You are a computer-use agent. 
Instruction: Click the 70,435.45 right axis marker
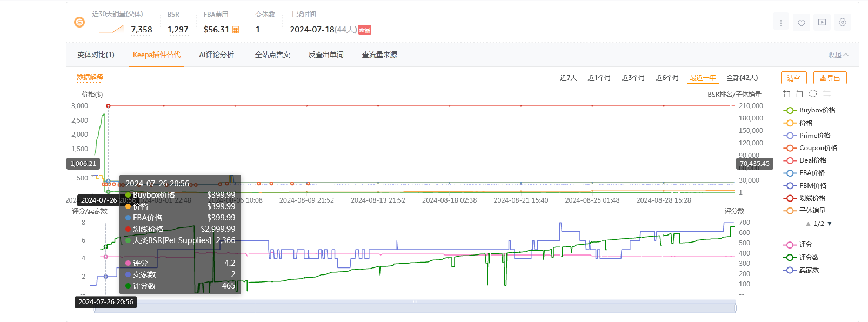[x=755, y=164]
